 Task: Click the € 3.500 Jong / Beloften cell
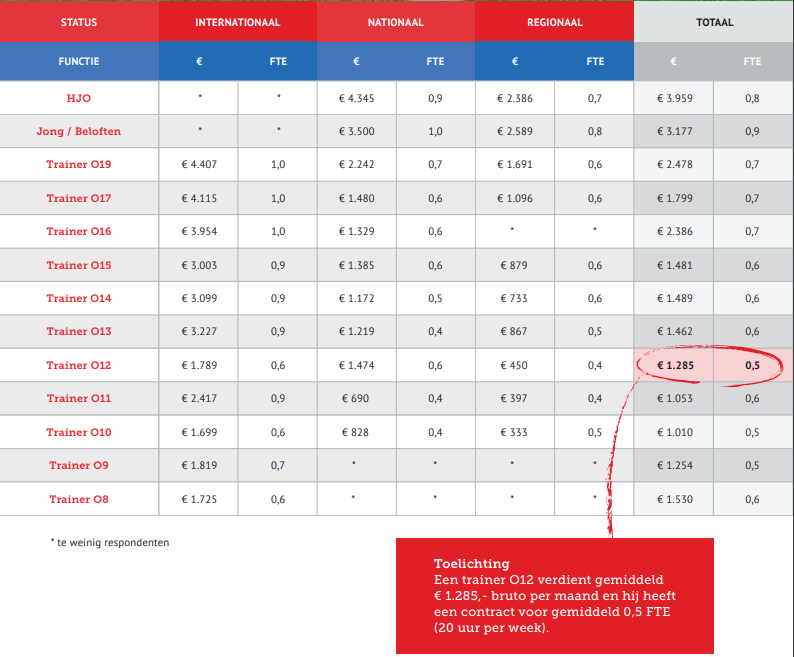[356, 131]
